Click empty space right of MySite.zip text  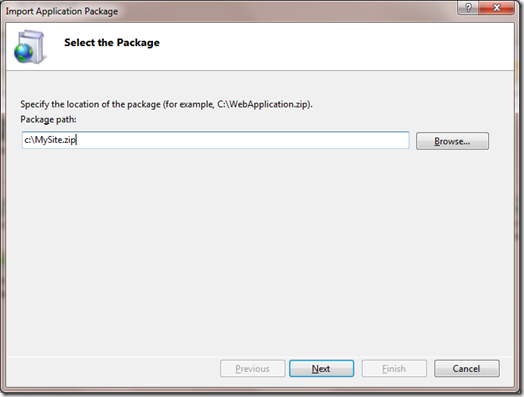(x=242, y=140)
